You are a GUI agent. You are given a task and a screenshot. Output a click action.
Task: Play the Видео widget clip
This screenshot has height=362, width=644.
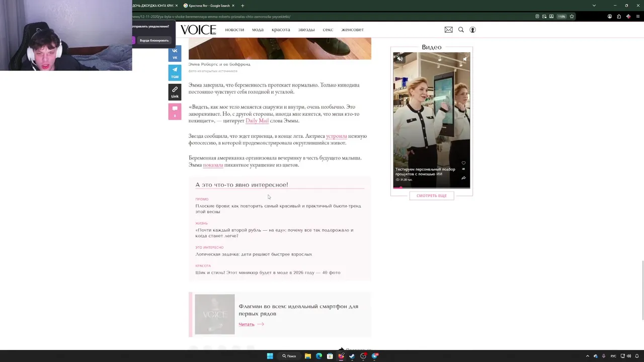[432, 120]
